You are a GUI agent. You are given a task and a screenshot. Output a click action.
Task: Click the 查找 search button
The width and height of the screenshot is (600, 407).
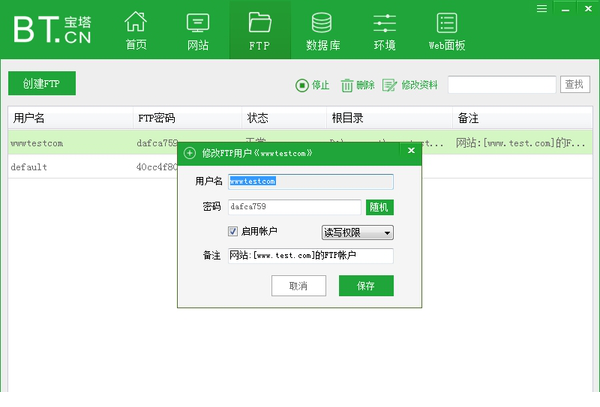coord(575,84)
